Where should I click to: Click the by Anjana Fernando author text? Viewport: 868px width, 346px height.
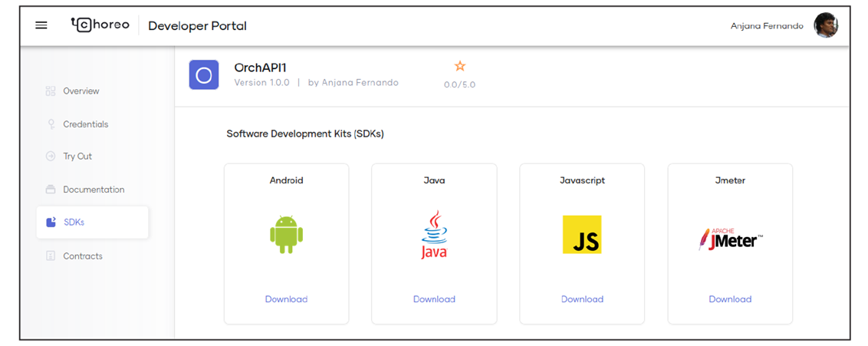click(353, 83)
